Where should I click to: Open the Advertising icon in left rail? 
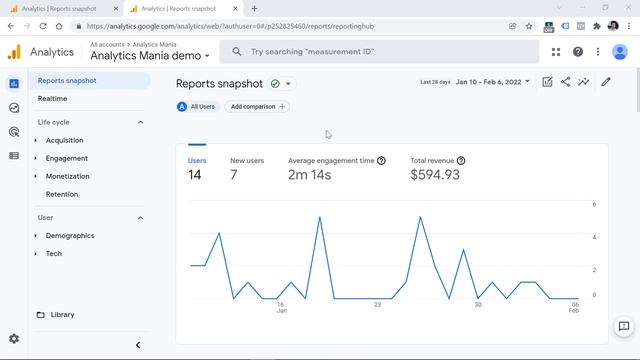pos(14,132)
